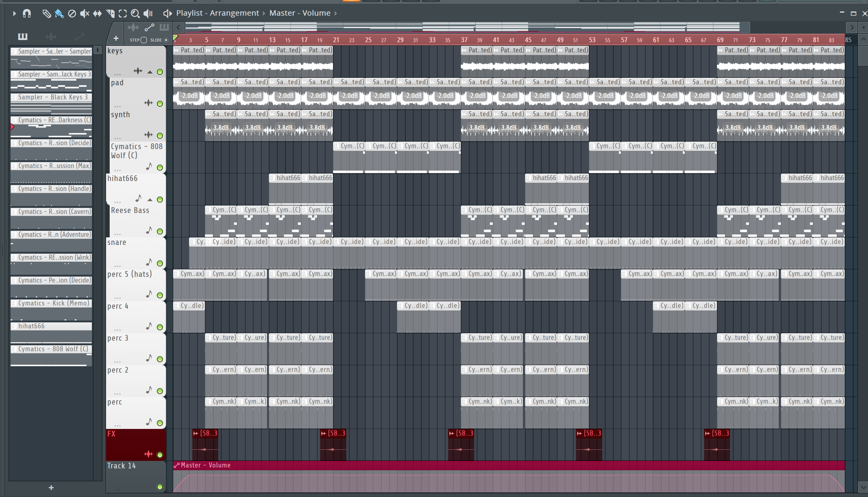The height and width of the screenshot is (497, 868).
Task: Activate the Playback speaker tool
Action: tap(148, 13)
